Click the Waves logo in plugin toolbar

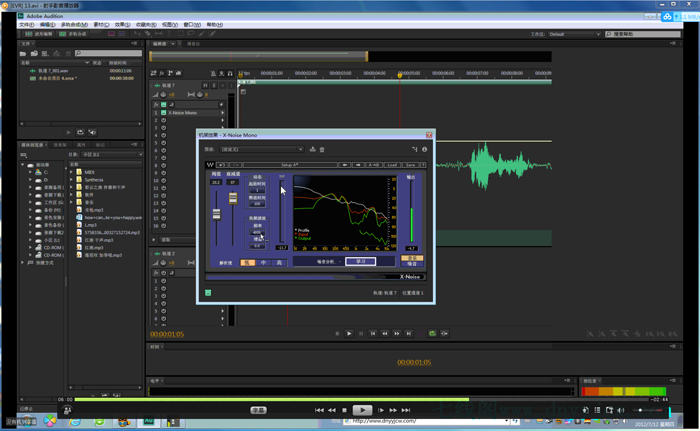point(210,165)
